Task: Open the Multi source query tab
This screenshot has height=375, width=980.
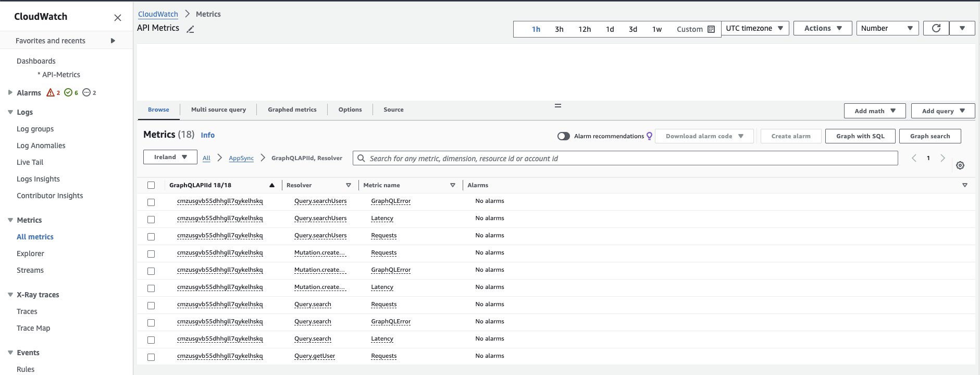Action: tap(218, 110)
